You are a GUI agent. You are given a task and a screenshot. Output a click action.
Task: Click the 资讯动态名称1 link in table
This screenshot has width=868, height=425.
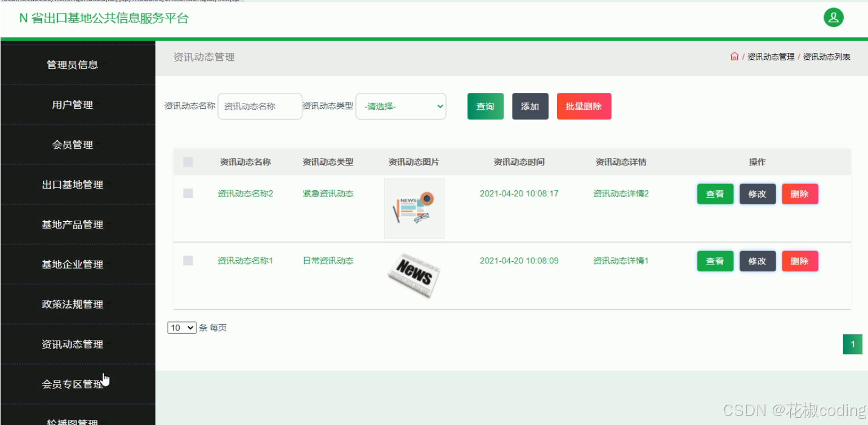[244, 260]
